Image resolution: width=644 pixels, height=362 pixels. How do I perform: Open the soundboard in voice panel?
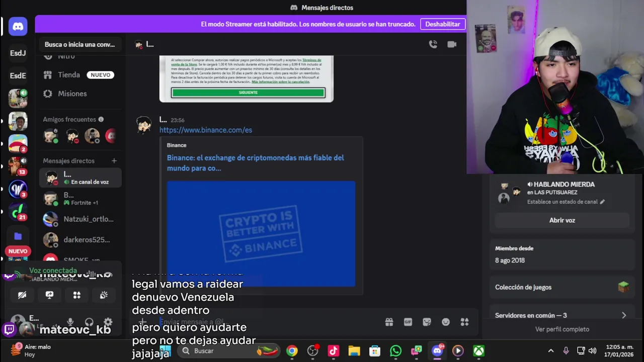pos(104,295)
